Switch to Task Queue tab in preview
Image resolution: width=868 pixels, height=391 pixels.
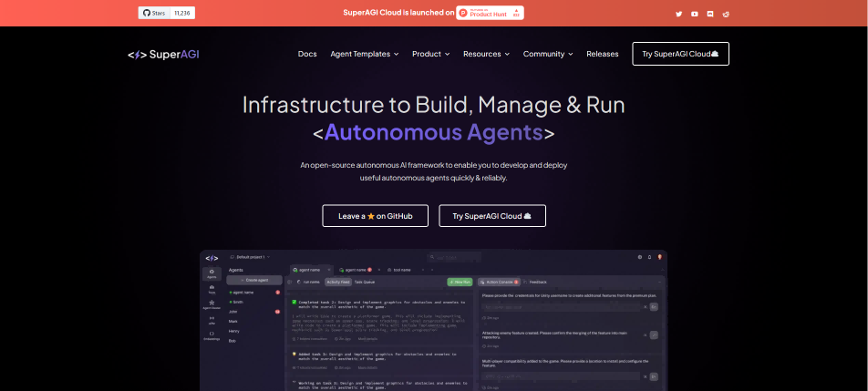click(365, 282)
